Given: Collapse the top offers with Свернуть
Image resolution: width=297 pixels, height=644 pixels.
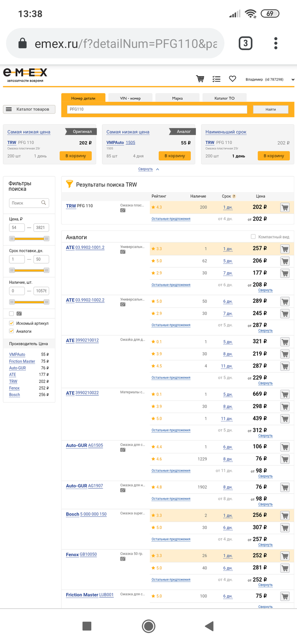Looking at the screenshot, I should (x=148, y=169).
